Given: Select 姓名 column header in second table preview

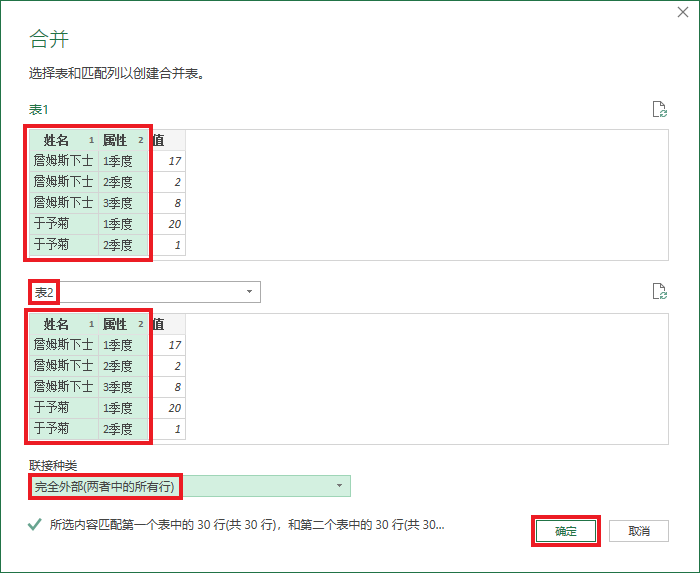Looking at the screenshot, I should pyautogui.click(x=64, y=324).
